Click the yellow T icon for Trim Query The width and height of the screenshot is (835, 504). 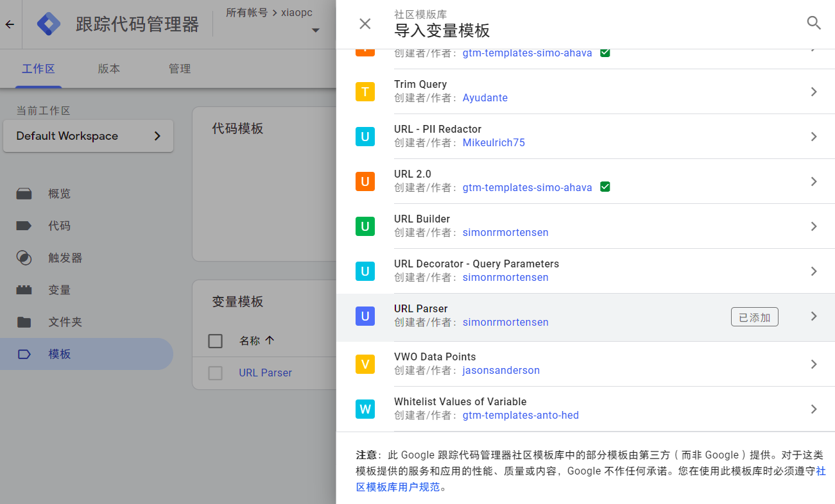[365, 92]
